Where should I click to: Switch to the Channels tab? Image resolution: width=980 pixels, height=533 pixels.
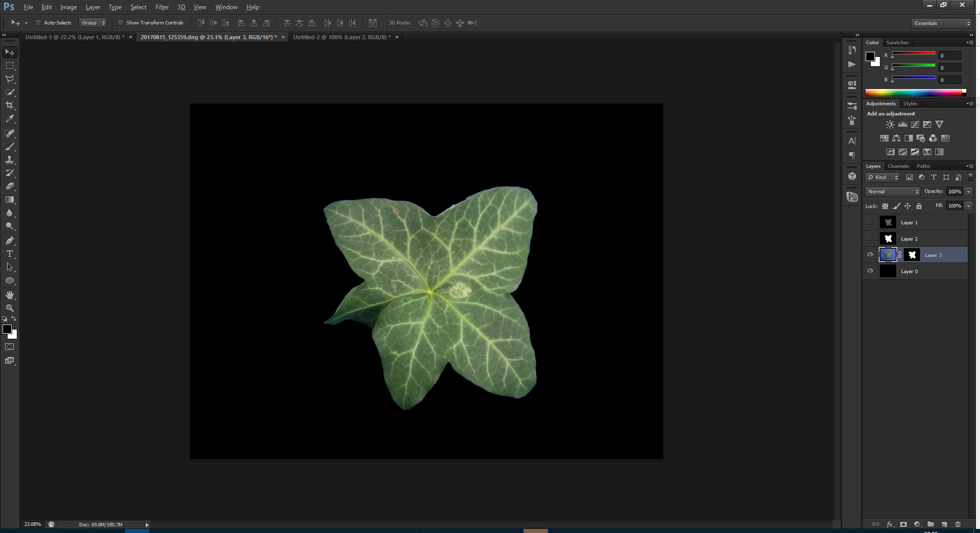tap(898, 166)
